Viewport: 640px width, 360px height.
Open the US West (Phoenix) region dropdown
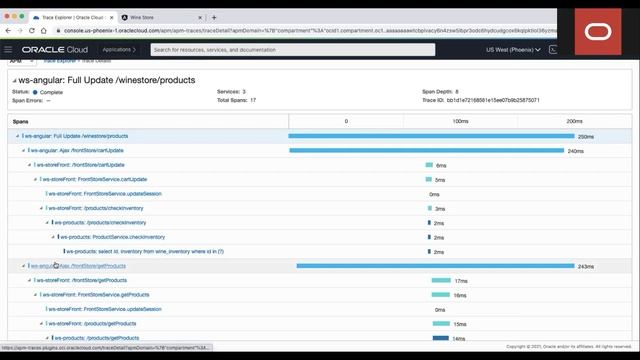pos(513,50)
